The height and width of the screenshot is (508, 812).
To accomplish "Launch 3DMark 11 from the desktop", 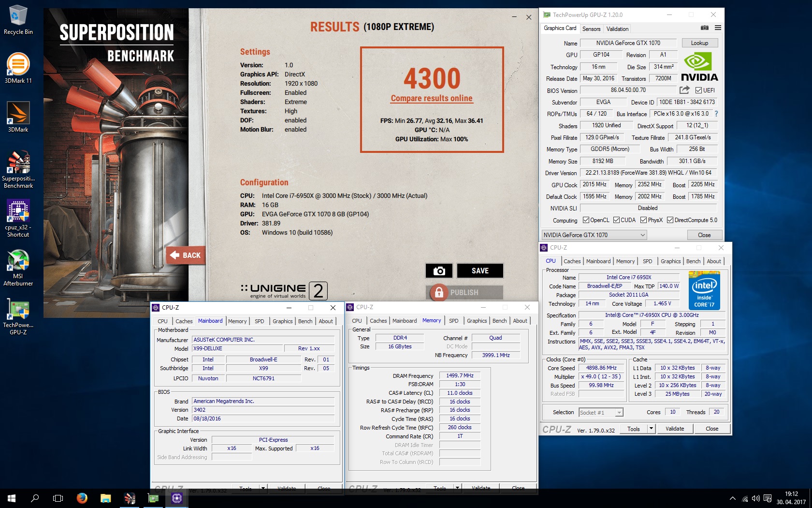I will 18,68.
